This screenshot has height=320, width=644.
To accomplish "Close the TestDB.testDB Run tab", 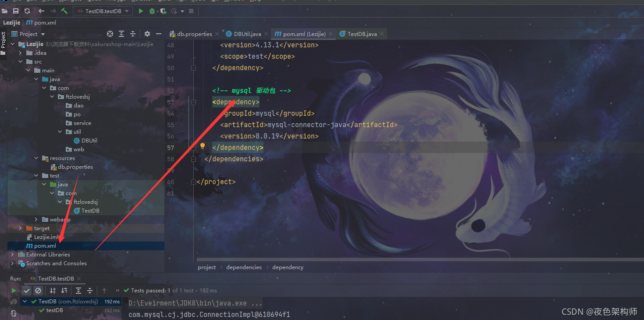I will [79, 279].
